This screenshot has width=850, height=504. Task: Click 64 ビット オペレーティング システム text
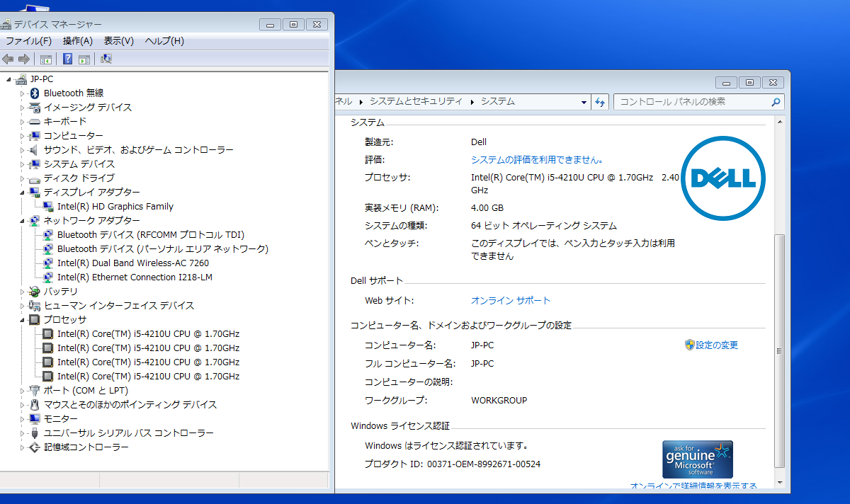544,226
